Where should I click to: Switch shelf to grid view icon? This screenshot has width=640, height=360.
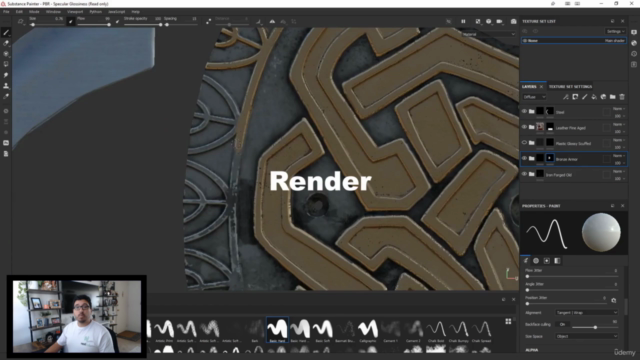click(508, 322)
